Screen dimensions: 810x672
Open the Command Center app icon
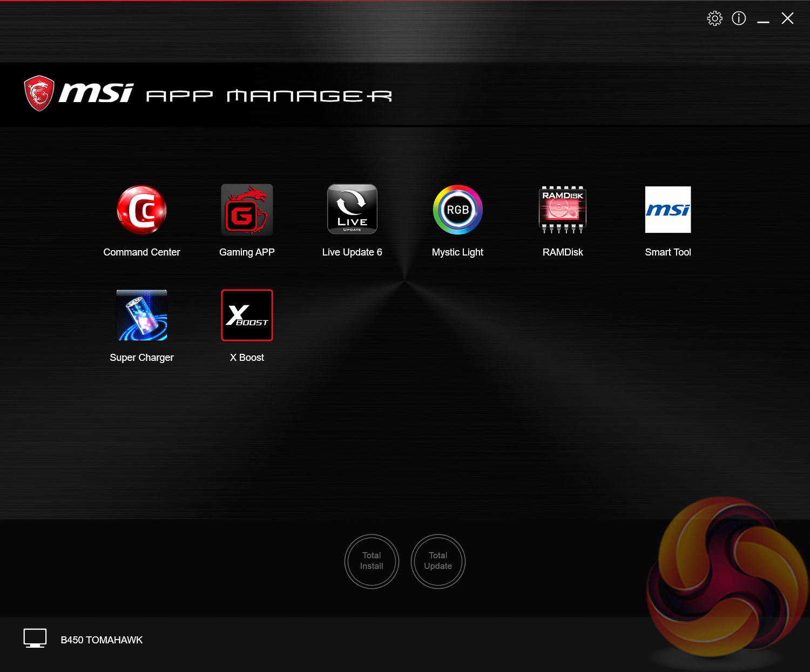coord(141,210)
